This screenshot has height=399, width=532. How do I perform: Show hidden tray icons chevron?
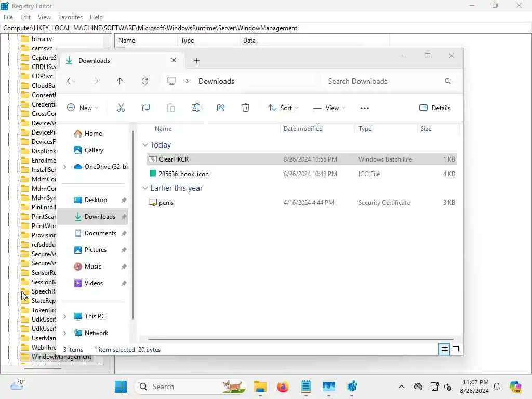click(402, 387)
